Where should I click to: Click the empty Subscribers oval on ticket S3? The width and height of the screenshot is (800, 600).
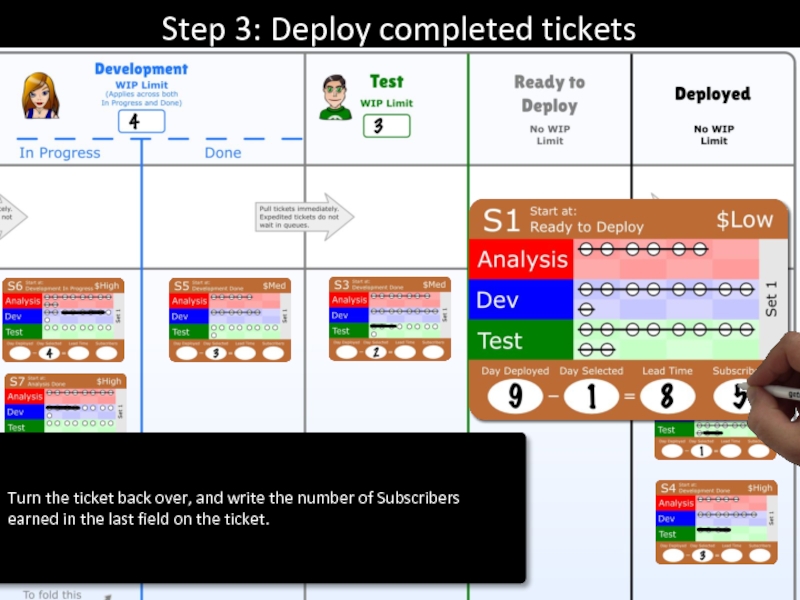434,352
